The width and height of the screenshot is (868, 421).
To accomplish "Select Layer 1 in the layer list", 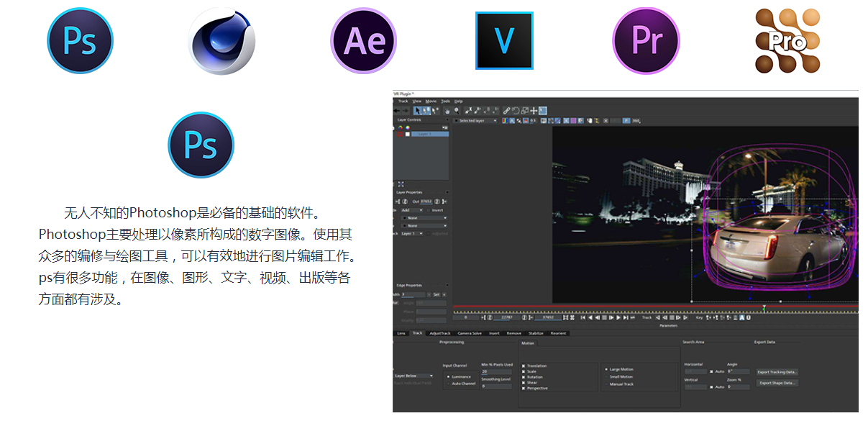I will pos(430,134).
